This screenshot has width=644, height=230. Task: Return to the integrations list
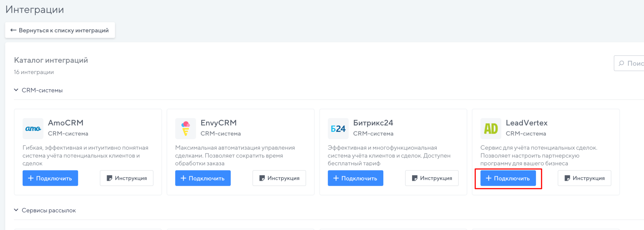pos(60,30)
